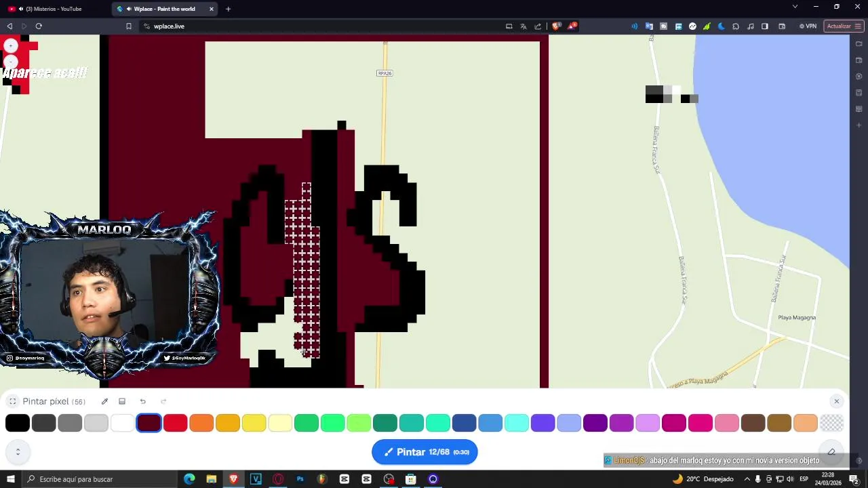Open FL Studio from the taskbar
Screen dimensions: 868x488
[x=322, y=479]
